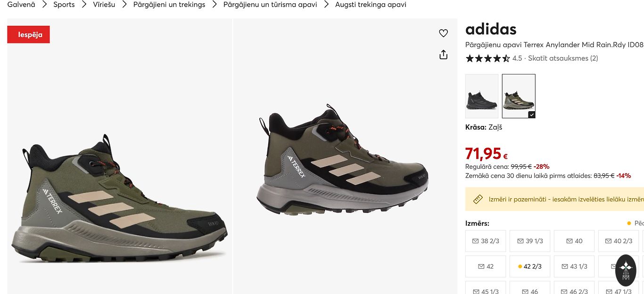Click the ruler icon in size notice

click(478, 199)
